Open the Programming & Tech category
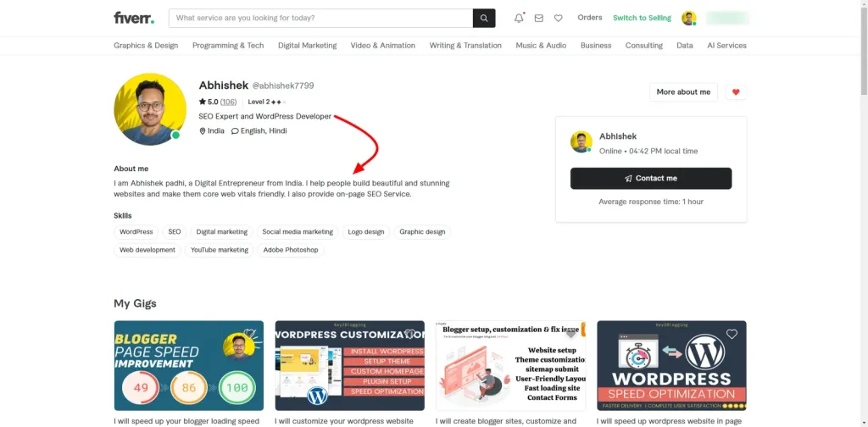868x427 pixels. point(228,46)
